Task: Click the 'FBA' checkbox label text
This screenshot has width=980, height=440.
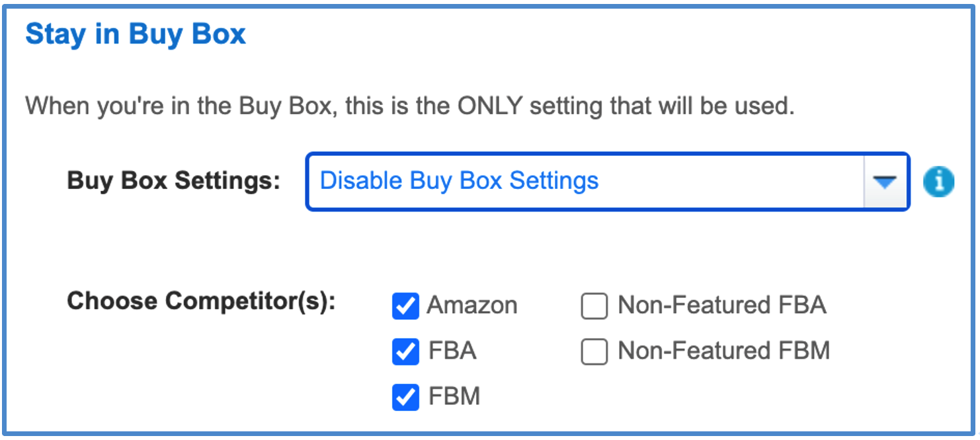Action: point(452,351)
